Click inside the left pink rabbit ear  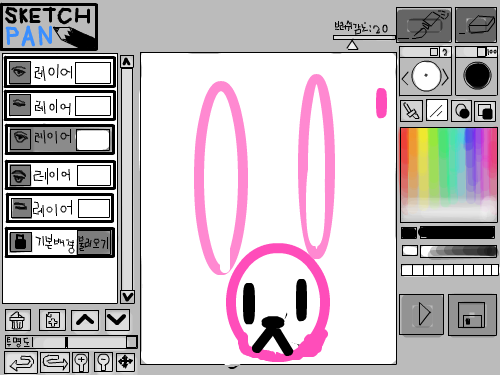coord(221,177)
